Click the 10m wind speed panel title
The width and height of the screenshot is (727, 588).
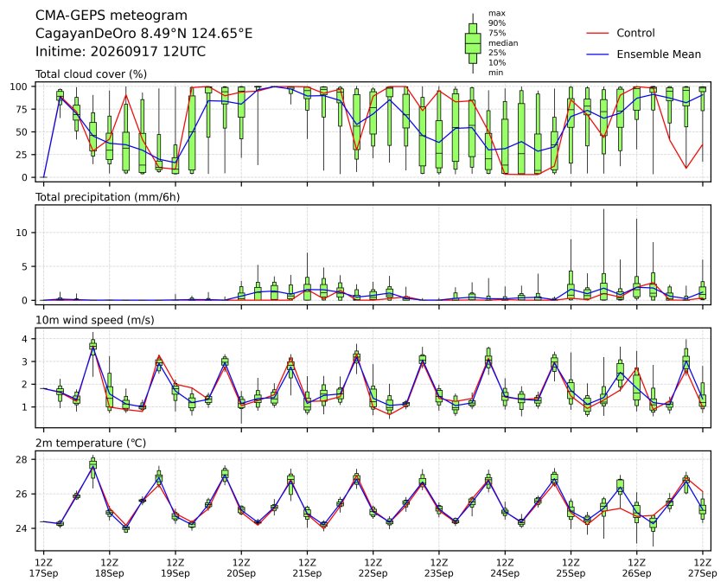pyautogui.click(x=95, y=320)
